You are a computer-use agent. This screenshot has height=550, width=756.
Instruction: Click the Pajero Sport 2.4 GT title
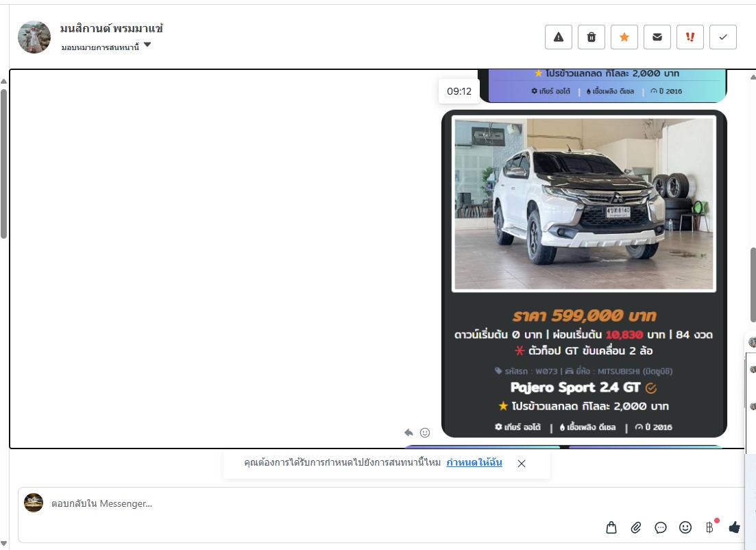pos(575,387)
